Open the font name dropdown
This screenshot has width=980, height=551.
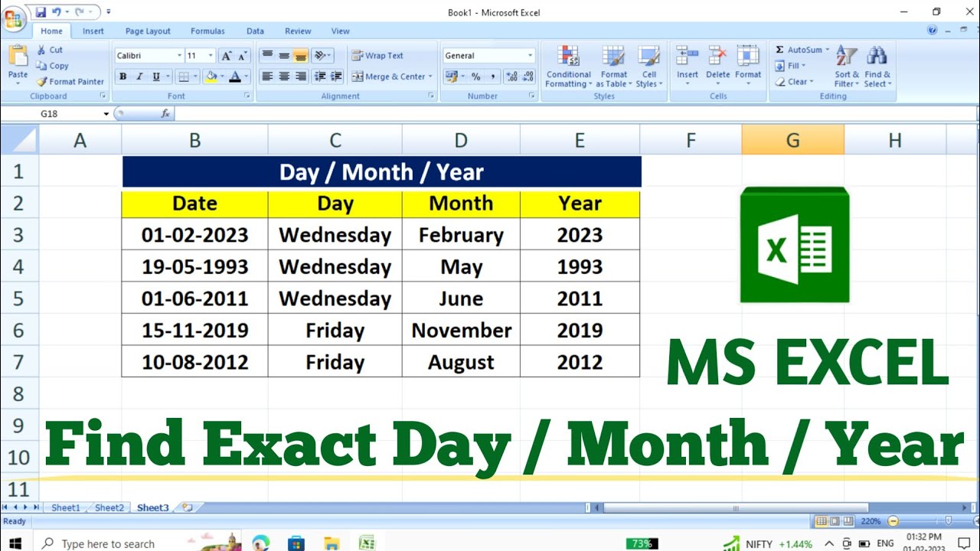(179, 56)
